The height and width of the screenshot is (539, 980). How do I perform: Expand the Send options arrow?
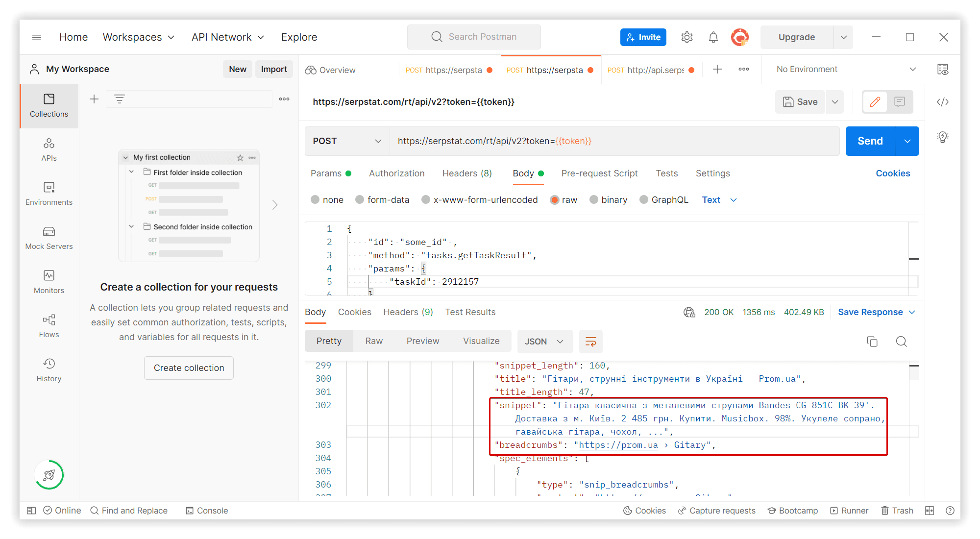(907, 141)
